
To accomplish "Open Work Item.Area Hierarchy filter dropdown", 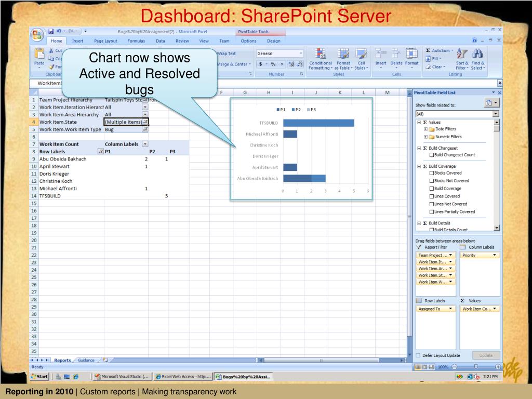I will 145,114.
